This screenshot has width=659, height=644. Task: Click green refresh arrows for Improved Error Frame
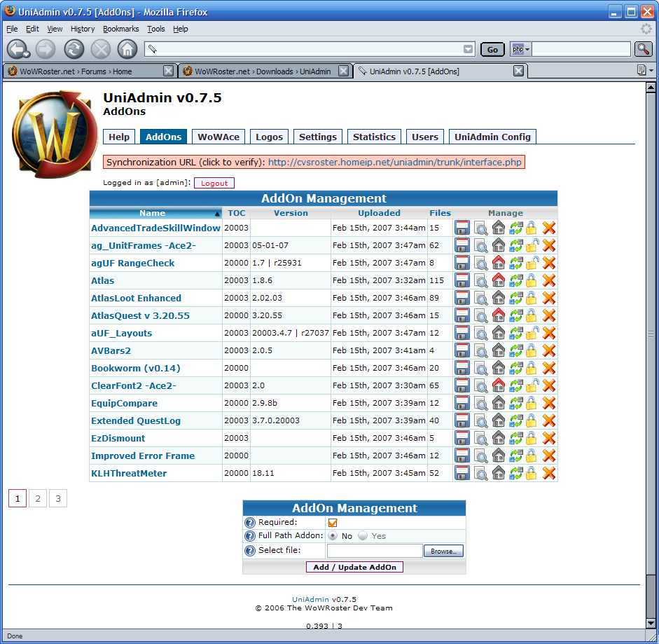(515, 456)
